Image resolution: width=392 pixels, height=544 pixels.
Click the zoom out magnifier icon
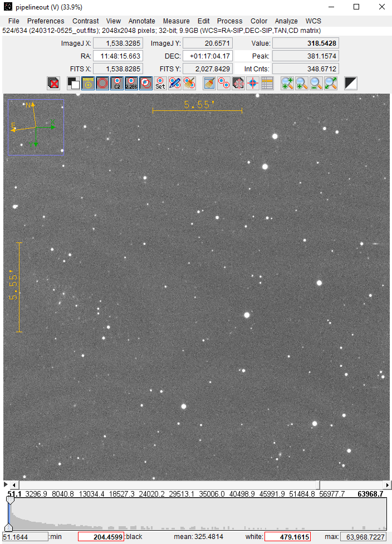point(316,84)
